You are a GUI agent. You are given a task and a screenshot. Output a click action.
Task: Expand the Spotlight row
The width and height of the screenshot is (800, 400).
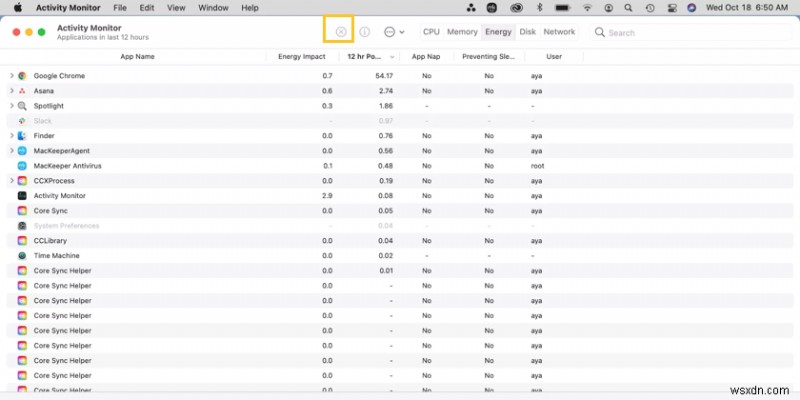click(12, 106)
